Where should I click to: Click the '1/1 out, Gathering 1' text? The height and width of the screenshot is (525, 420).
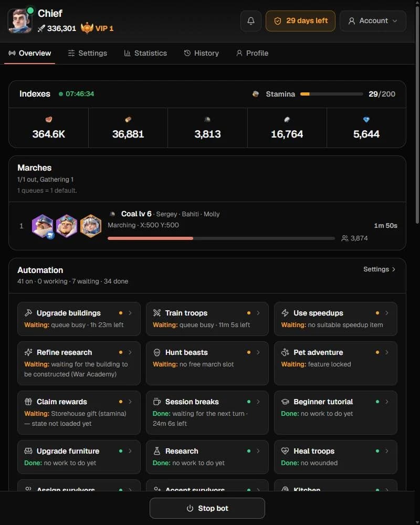tap(45, 180)
